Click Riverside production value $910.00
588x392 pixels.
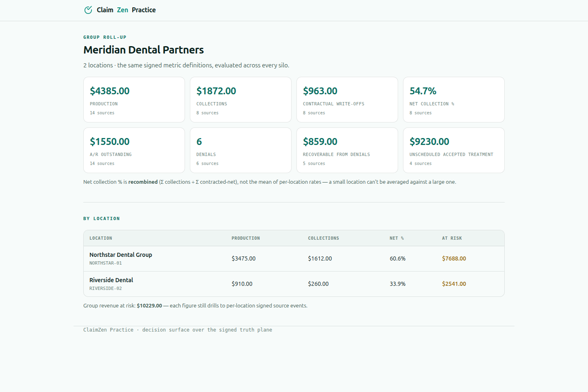click(x=242, y=284)
